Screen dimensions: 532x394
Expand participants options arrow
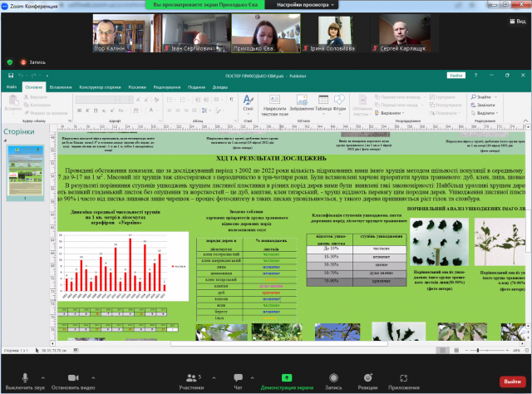point(214,377)
